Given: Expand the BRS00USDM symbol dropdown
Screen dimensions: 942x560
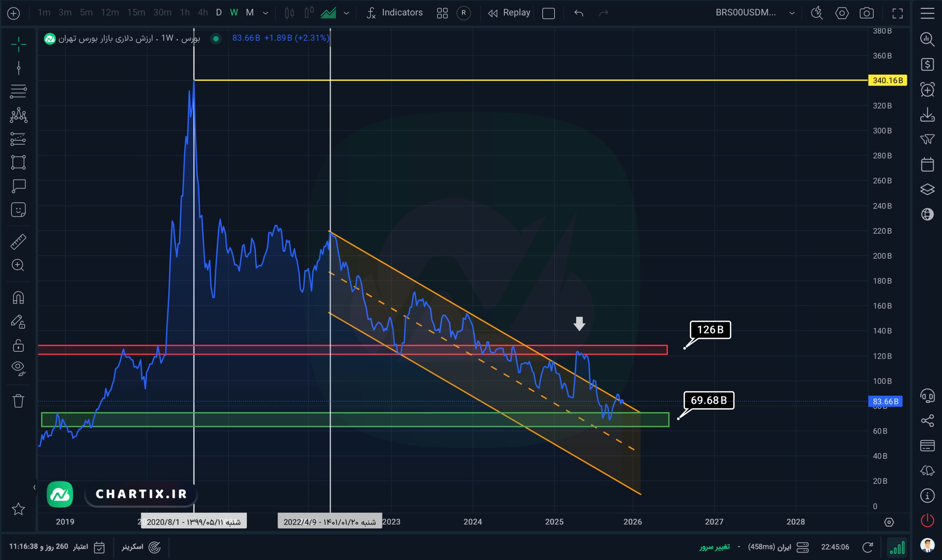Looking at the screenshot, I should [x=792, y=13].
